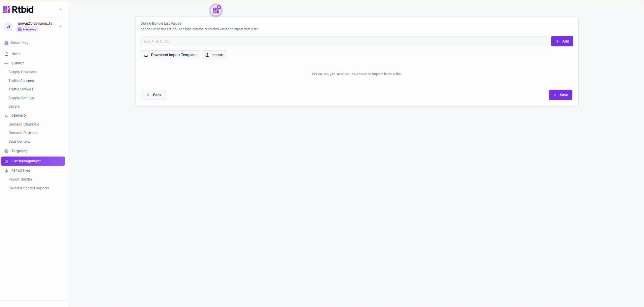Open Demand Partners page
The width and height of the screenshot is (644, 307).
point(23,133)
